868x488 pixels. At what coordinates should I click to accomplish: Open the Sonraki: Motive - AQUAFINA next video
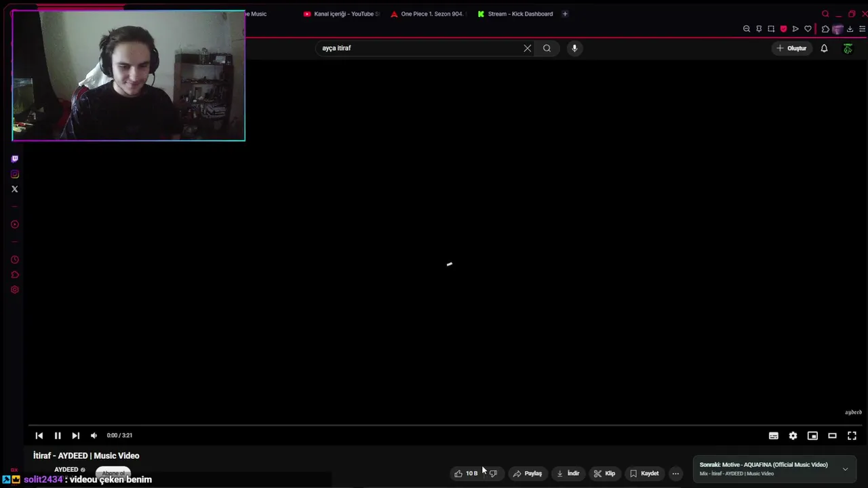point(764,469)
